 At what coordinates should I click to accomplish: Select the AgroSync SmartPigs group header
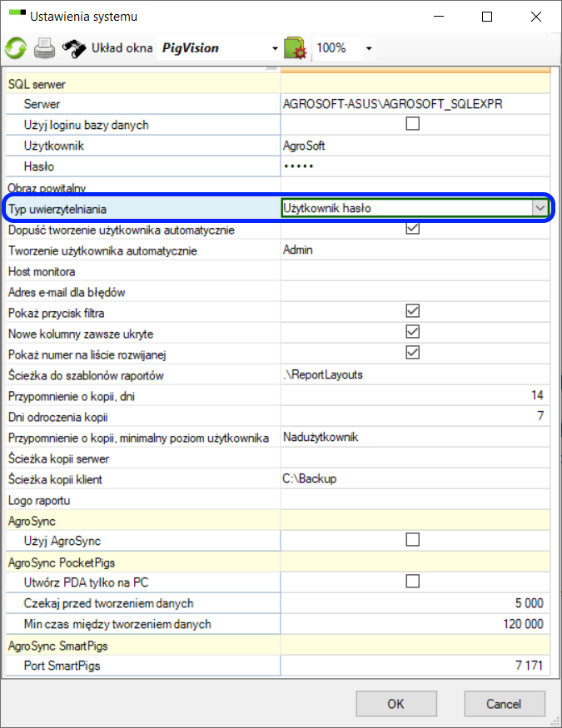coord(57,646)
